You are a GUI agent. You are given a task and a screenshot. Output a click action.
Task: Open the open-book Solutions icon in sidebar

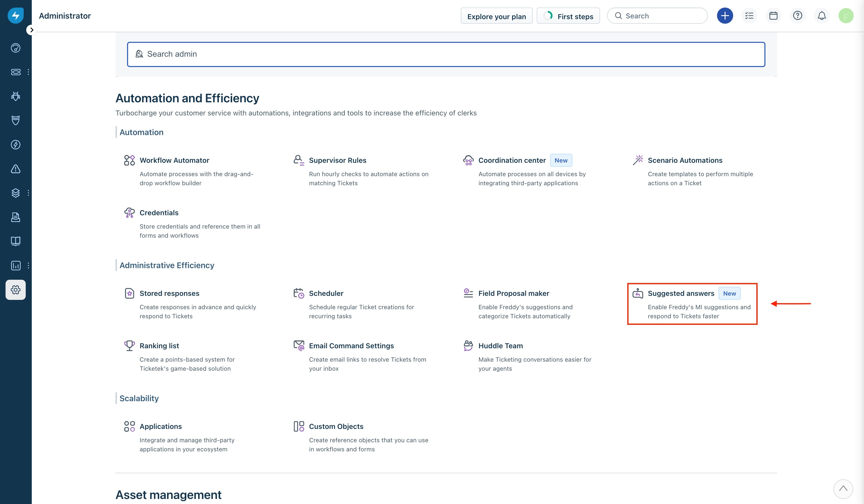click(x=15, y=241)
